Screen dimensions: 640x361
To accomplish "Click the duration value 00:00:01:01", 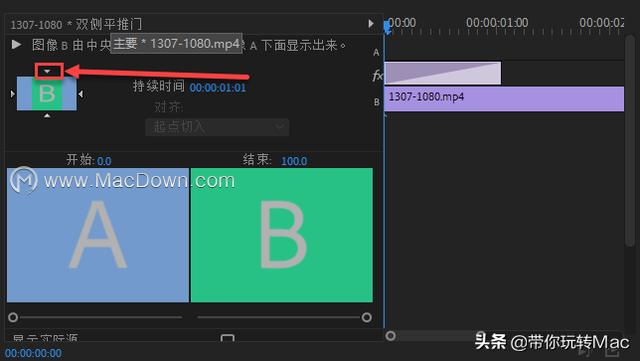I will pyautogui.click(x=218, y=88).
